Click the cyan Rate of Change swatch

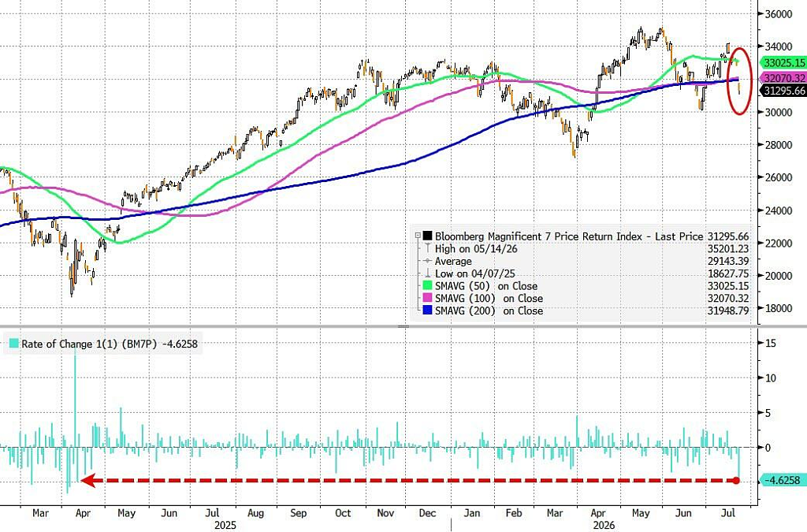14,344
